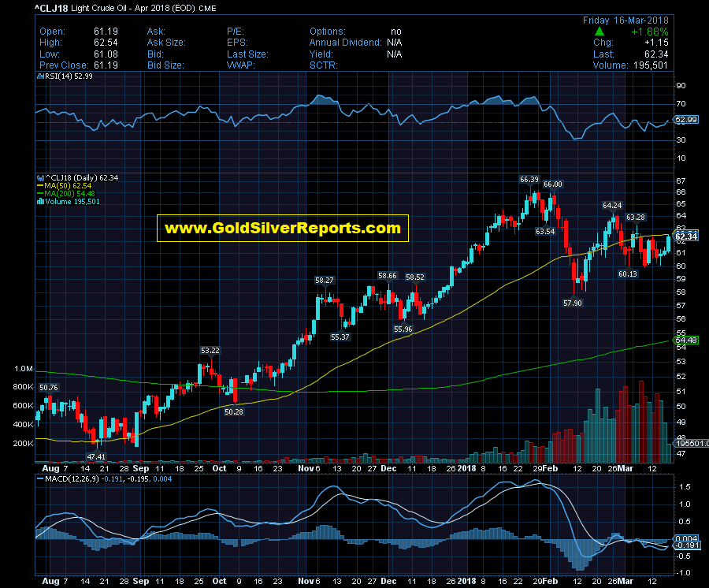Click the 55.37 low price label
This screenshot has height=588, width=709.
click(340, 337)
